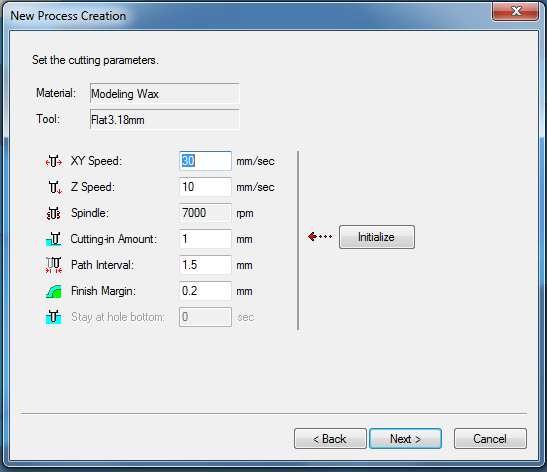This screenshot has height=472, width=547.
Task: Click the Cutting-in Amount label text
Action: (x=114, y=239)
